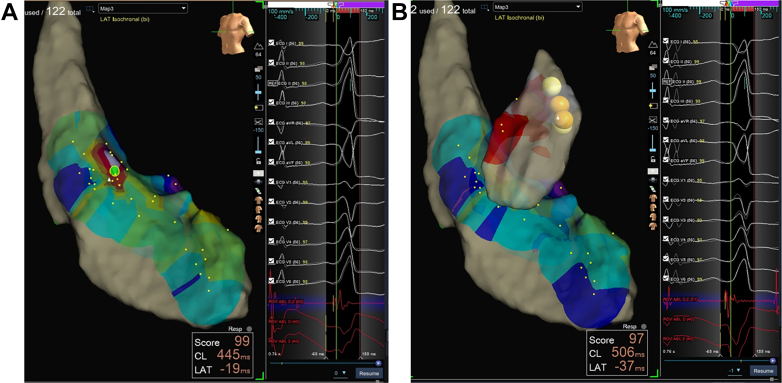The height and width of the screenshot is (383, 782).
Task: Click the glowing sphere icon in panel A toolbar
Action: [x=258, y=181]
